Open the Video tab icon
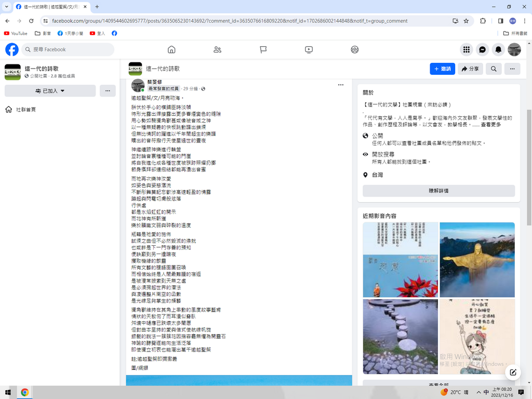532x399 pixels. 309,49
